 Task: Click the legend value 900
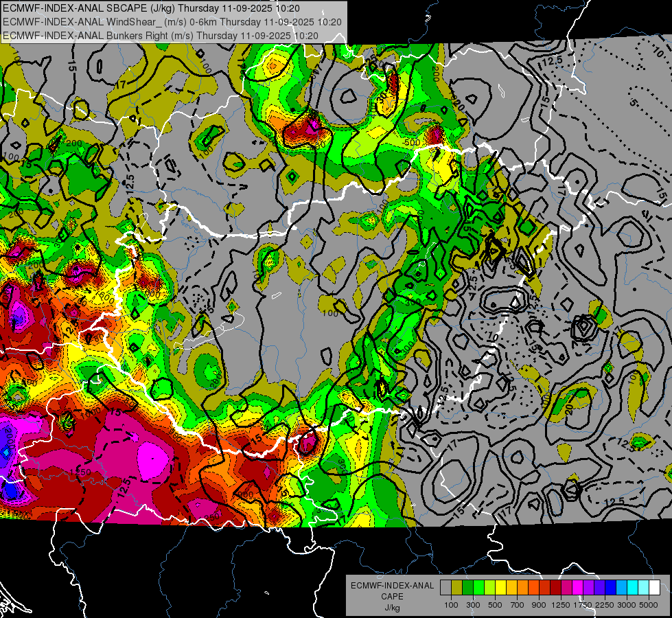539,605
